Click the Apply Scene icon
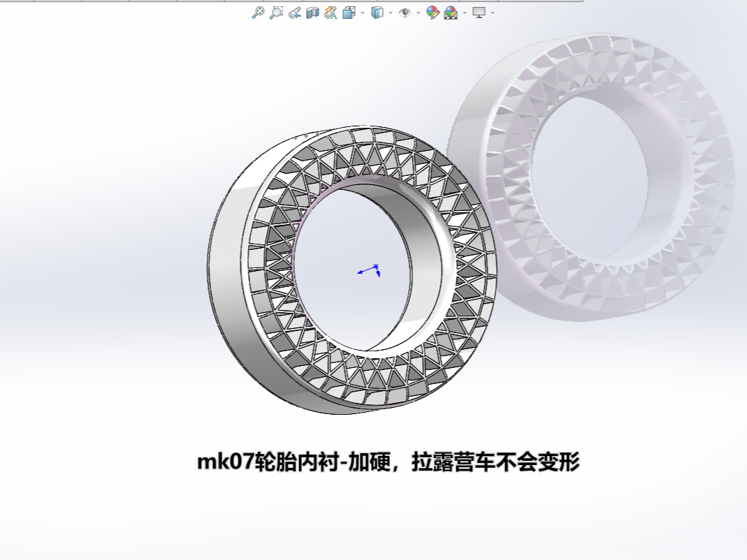 coord(451,13)
